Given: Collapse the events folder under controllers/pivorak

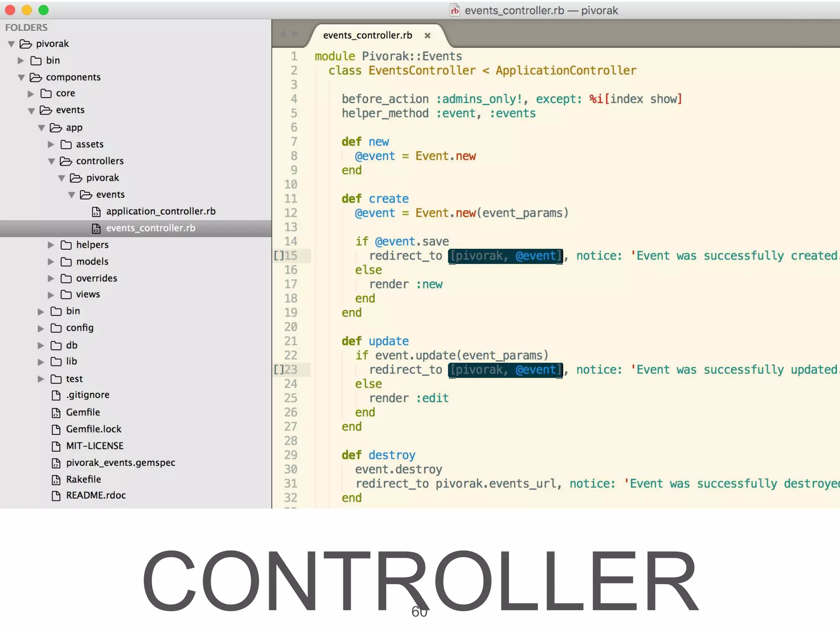Looking at the screenshot, I should point(71,195).
